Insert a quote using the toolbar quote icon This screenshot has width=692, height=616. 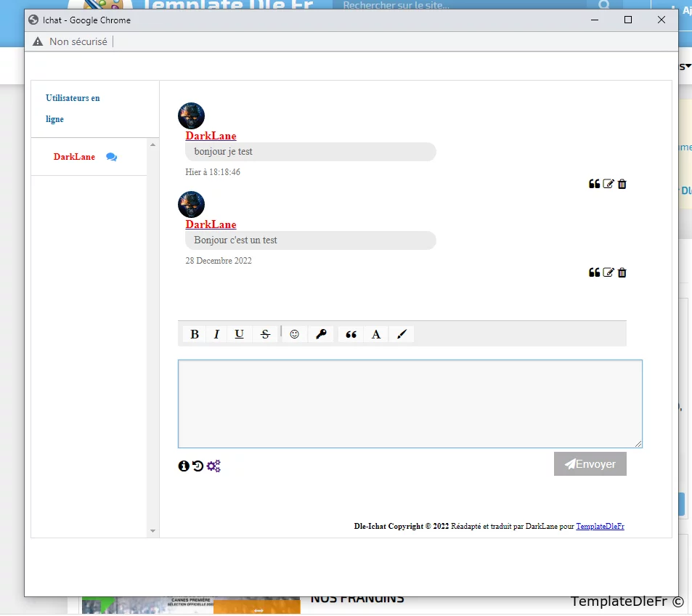(351, 334)
